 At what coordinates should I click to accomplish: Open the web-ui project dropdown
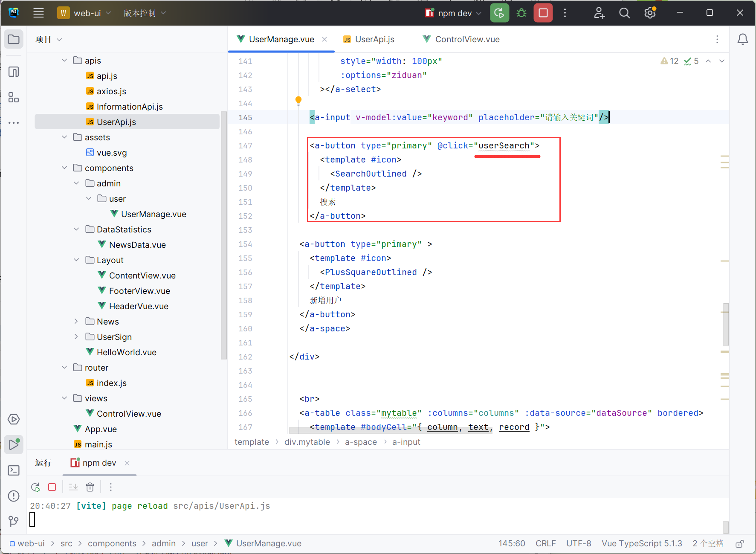(x=84, y=13)
